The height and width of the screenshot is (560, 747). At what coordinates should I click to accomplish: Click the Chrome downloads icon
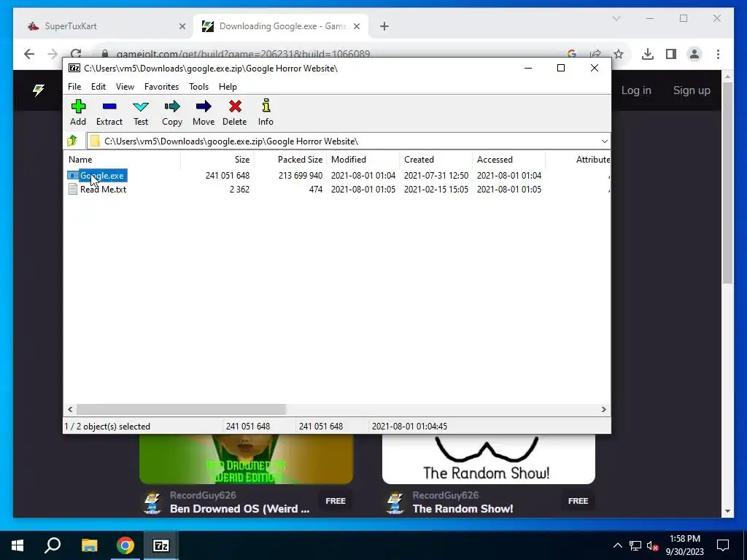[x=648, y=54]
